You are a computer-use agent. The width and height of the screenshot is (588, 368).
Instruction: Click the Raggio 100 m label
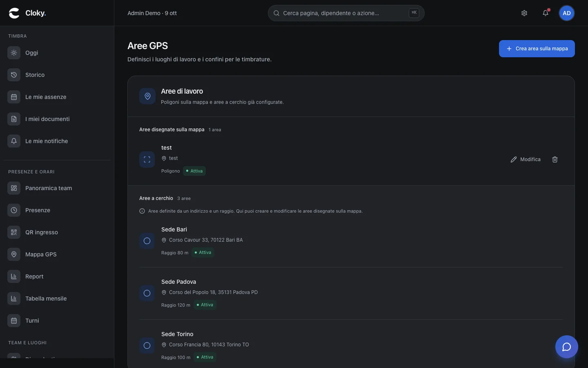(x=176, y=357)
